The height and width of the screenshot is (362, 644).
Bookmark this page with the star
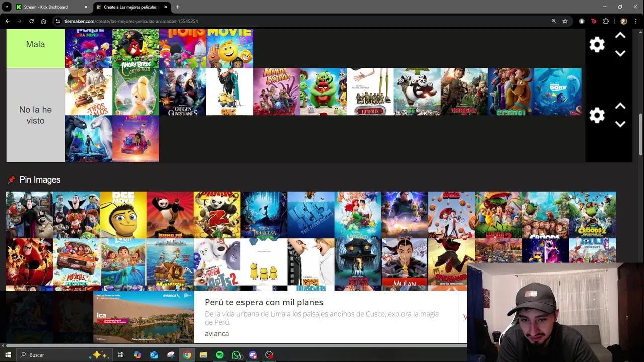565,21
